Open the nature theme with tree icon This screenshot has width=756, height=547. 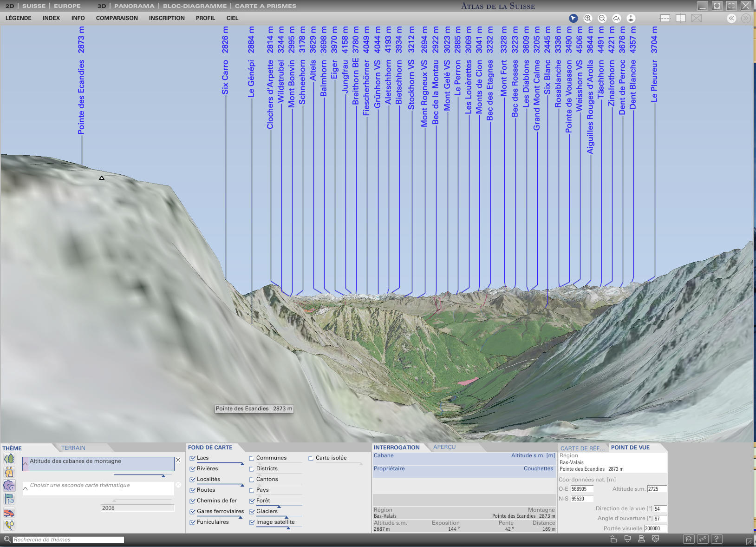tap(9, 459)
